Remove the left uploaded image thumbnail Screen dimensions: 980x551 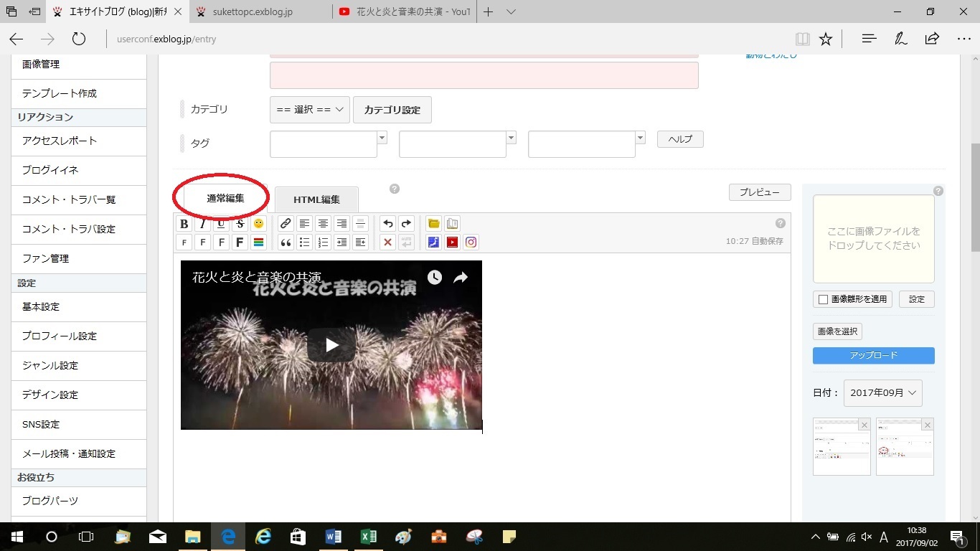tap(864, 425)
